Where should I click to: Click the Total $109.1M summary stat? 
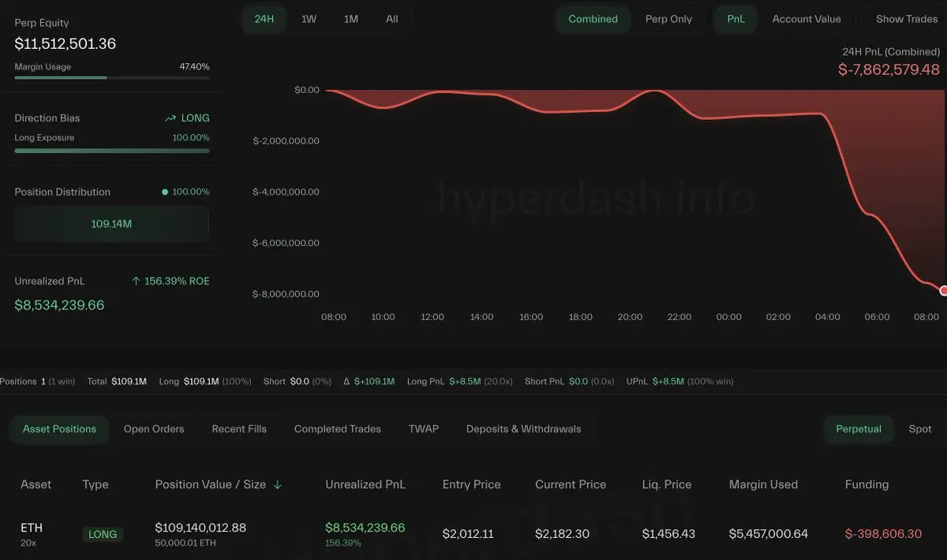(x=117, y=382)
